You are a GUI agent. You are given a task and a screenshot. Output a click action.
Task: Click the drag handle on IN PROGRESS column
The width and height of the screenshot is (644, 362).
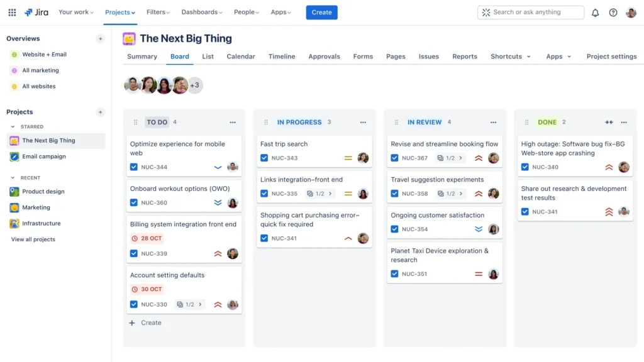click(266, 123)
